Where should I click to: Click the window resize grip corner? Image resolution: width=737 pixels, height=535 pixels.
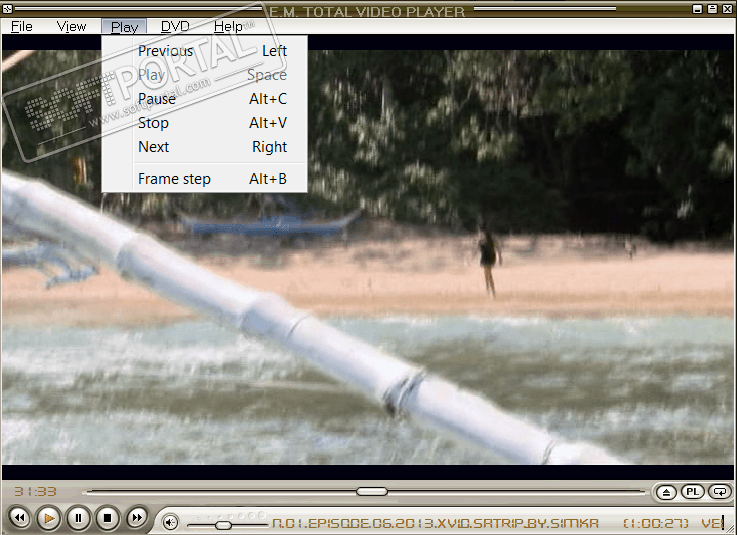tap(732, 530)
